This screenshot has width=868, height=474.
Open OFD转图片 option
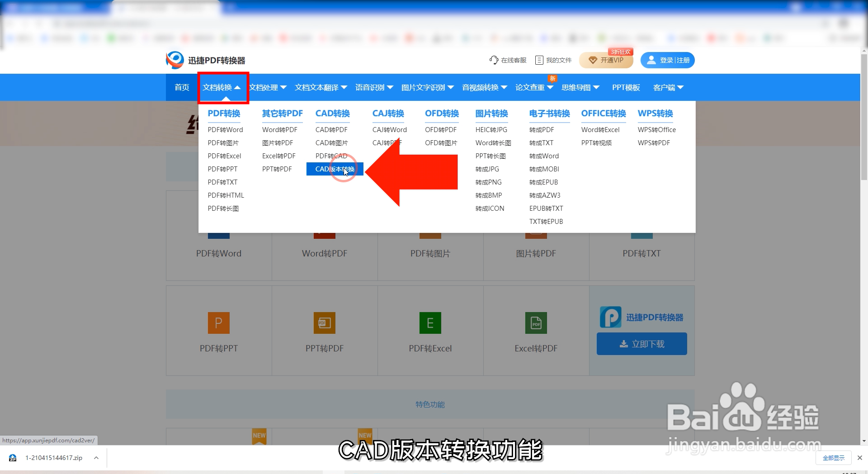(441, 143)
